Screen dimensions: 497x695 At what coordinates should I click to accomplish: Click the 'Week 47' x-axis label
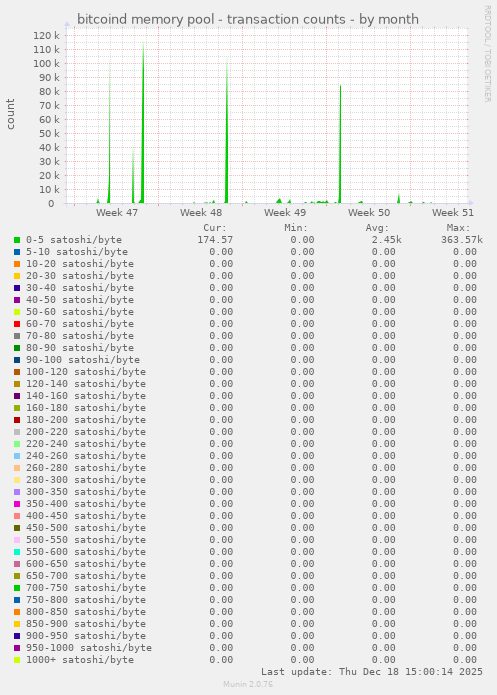[117, 213]
